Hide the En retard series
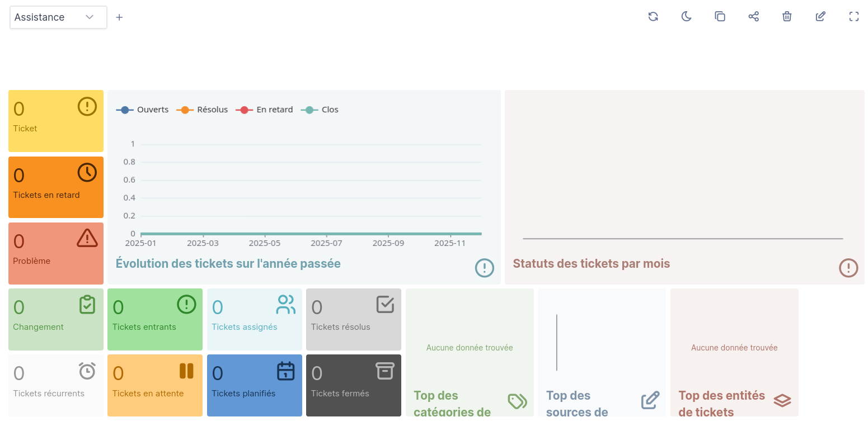This screenshot has height=431, width=868. pos(264,110)
